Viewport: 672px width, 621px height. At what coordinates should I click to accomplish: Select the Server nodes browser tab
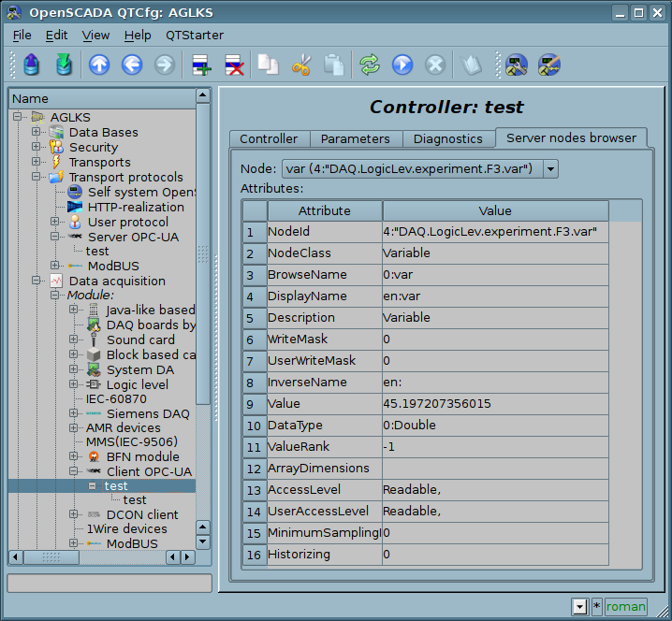pos(571,137)
